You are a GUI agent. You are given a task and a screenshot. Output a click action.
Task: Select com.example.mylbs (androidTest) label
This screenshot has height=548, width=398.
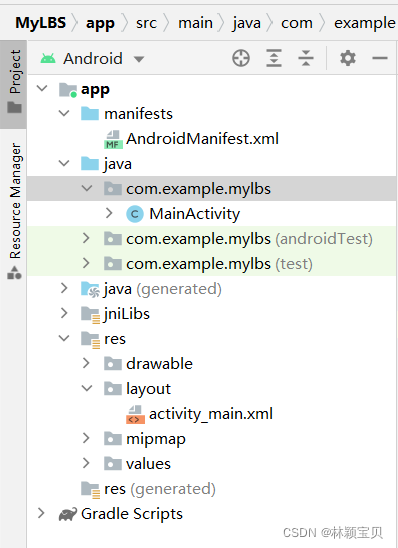249,239
